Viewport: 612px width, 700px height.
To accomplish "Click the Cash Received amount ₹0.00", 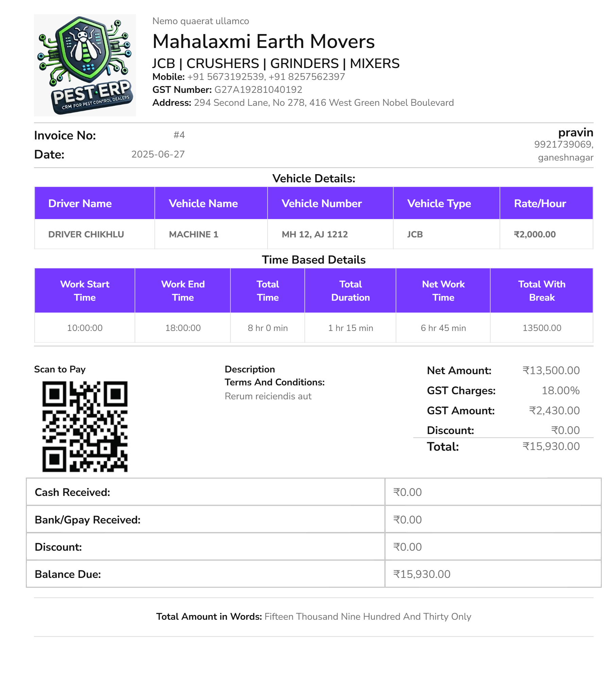I will (407, 492).
